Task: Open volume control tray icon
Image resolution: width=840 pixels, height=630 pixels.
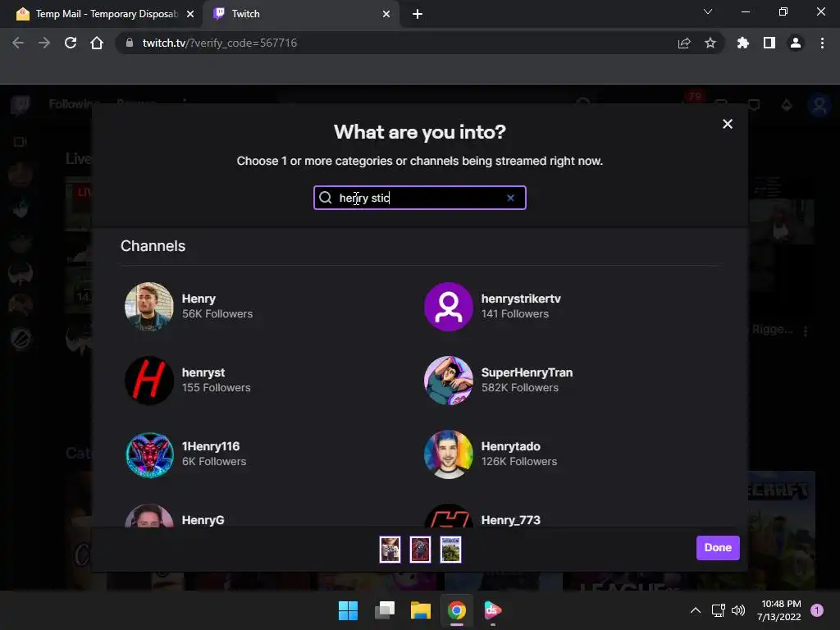Action: [738, 610]
